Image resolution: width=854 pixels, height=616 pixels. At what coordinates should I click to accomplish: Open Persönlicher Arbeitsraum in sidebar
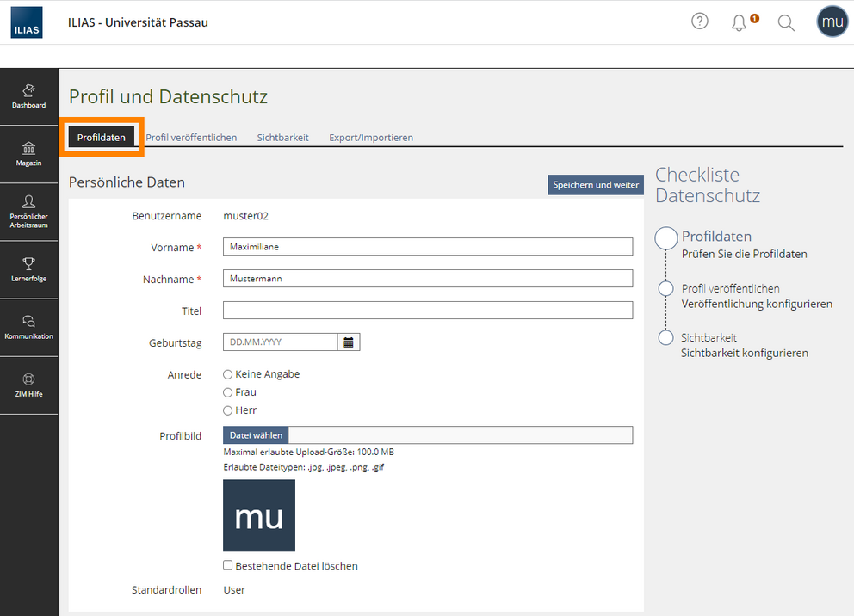[x=29, y=213]
